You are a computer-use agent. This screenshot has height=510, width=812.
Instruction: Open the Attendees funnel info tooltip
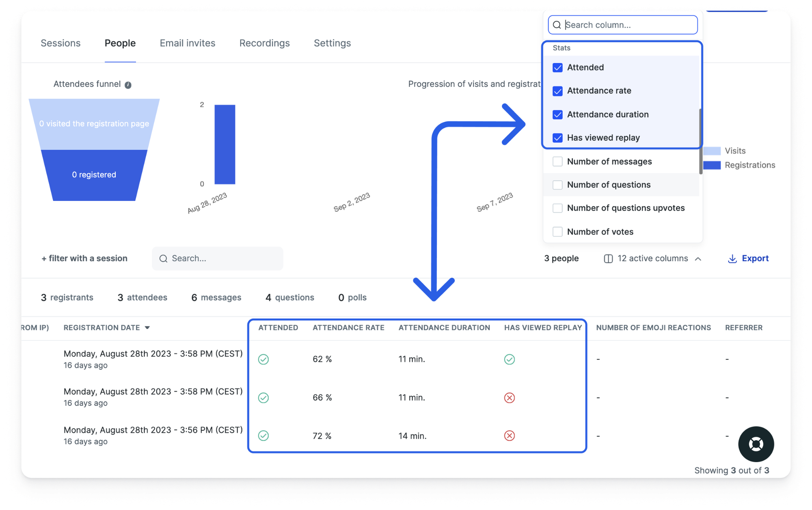pos(128,84)
